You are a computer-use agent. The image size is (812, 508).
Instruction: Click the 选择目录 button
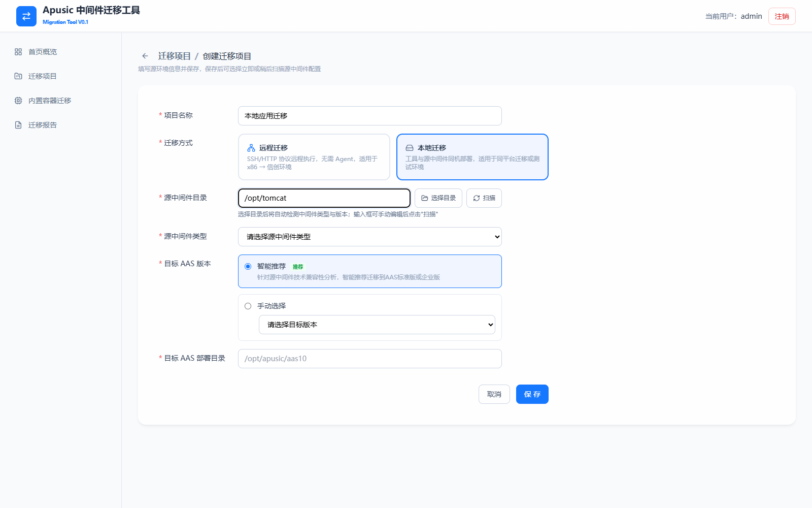point(438,198)
